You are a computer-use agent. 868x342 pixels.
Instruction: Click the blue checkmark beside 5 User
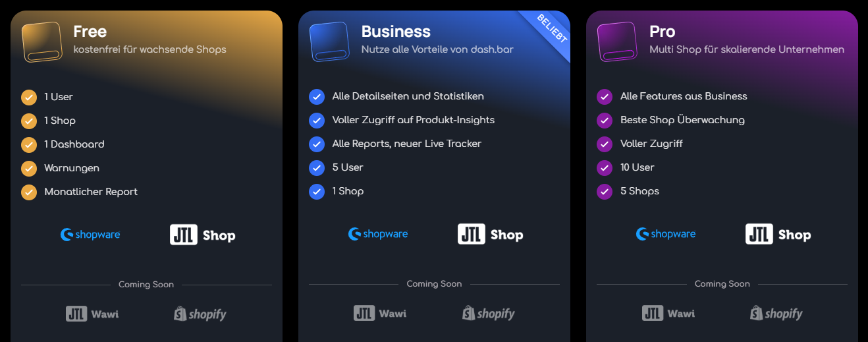[x=317, y=167]
